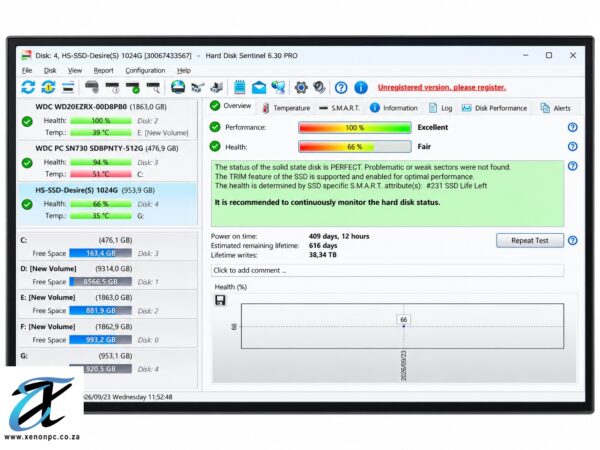Click the Health 66 % gradient bar
The height and width of the screenshot is (450, 600).
click(x=355, y=147)
